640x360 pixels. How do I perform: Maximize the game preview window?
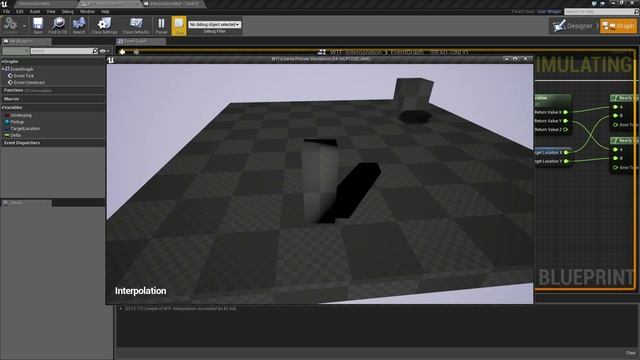click(515, 59)
